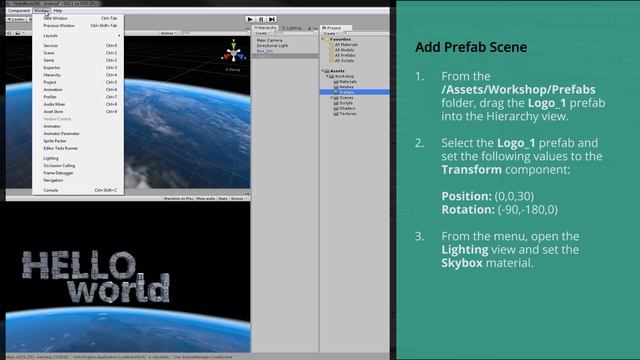The width and height of the screenshot is (640, 360).
Task: Open Animation from the Window menu
Action: 78,90
